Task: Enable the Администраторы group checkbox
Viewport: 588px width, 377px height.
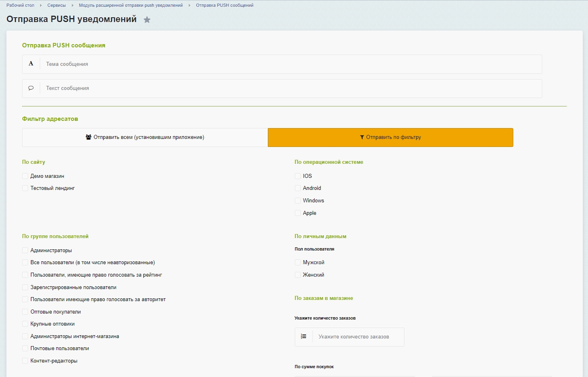Action: pyautogui.click(x=25, y=251)
